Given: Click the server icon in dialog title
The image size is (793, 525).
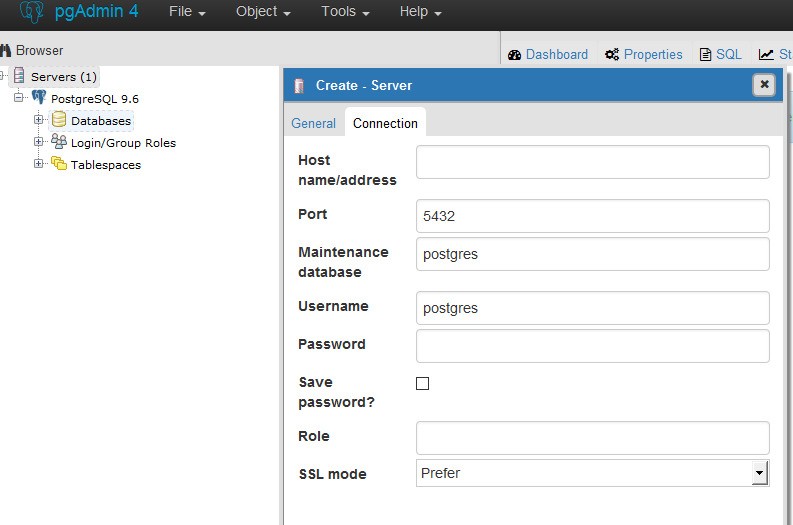Looking at the screenshot, I should point(299,86).
